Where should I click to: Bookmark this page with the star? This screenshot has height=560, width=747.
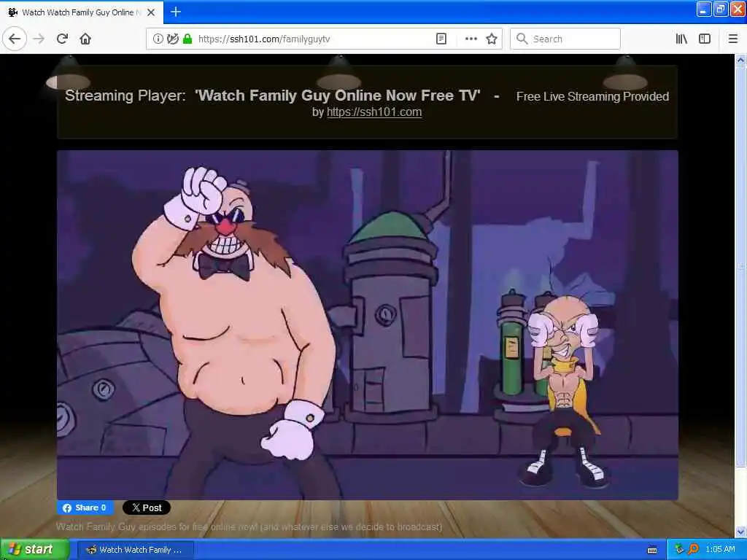(492, 39)
